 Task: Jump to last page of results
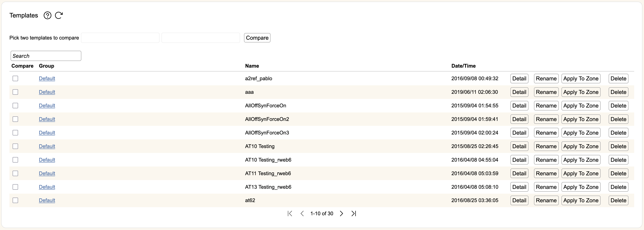tap(354, 213)
